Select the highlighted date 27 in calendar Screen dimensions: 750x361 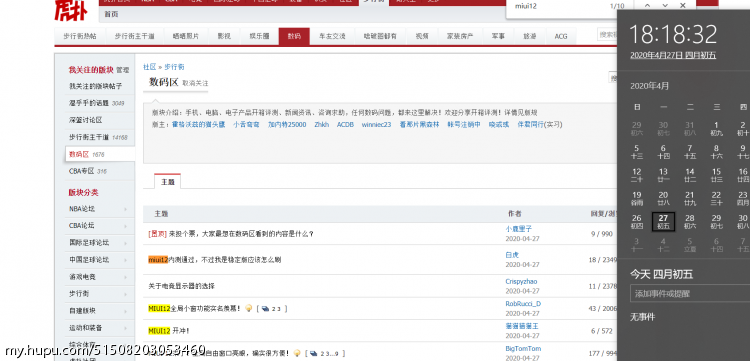(x=663, y=222)
